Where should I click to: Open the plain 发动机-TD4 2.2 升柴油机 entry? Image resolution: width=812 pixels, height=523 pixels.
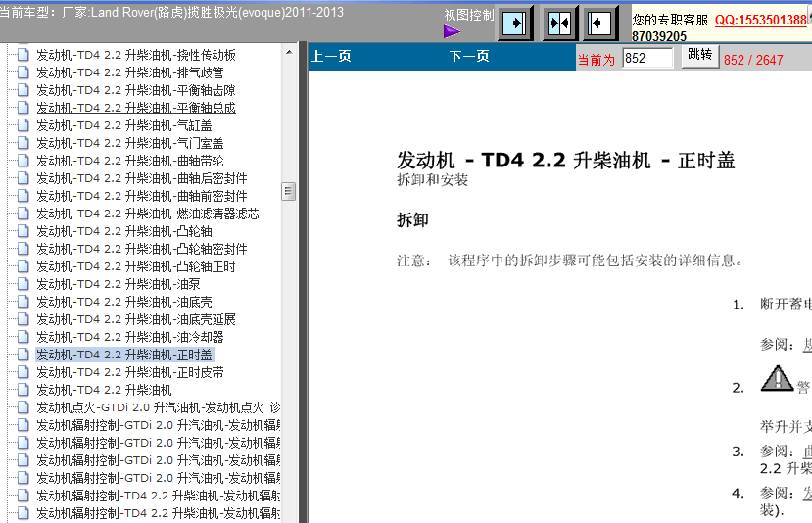tap(104, 390)
